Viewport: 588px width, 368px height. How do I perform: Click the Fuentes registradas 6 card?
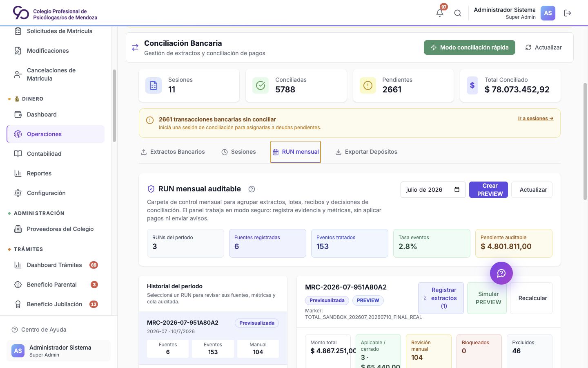click(267, 243)
